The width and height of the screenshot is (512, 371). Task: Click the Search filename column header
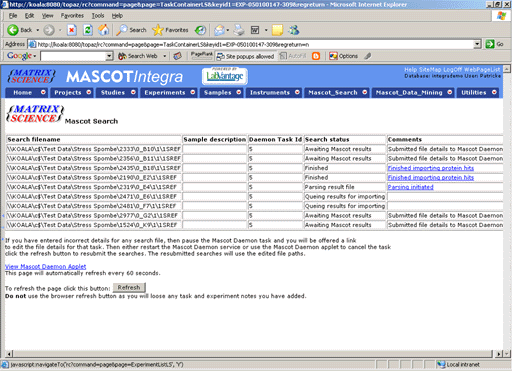tap(94, 139)
